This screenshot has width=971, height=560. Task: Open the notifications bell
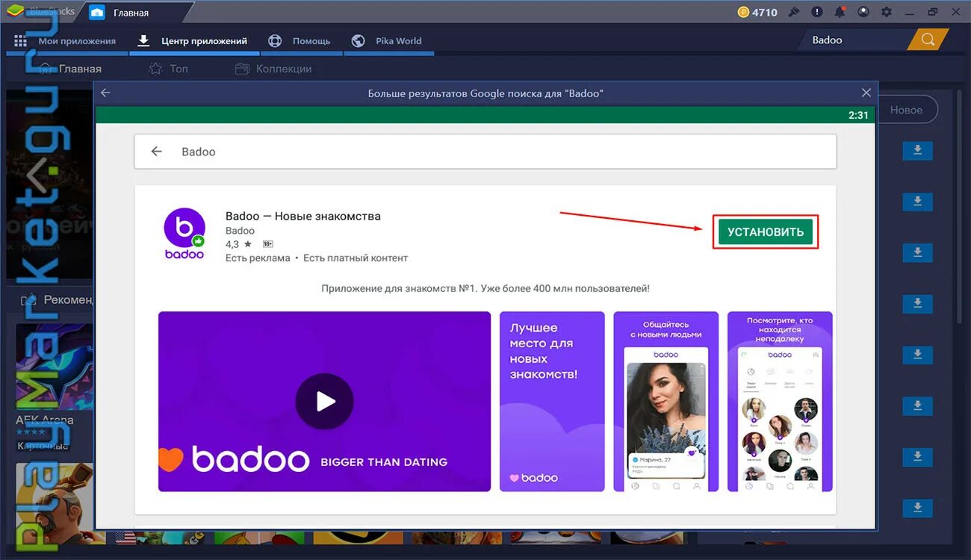point(840,12)
